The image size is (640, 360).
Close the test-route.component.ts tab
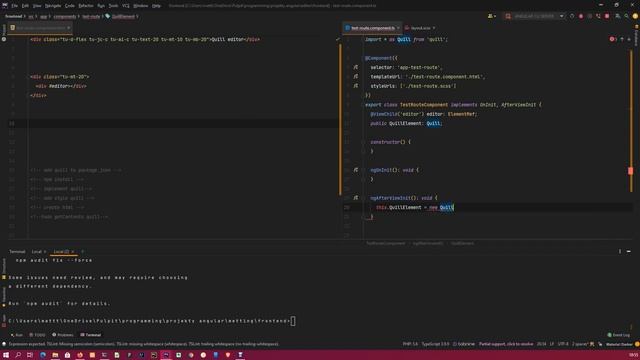pyautogui.click(x=398, y=28)
